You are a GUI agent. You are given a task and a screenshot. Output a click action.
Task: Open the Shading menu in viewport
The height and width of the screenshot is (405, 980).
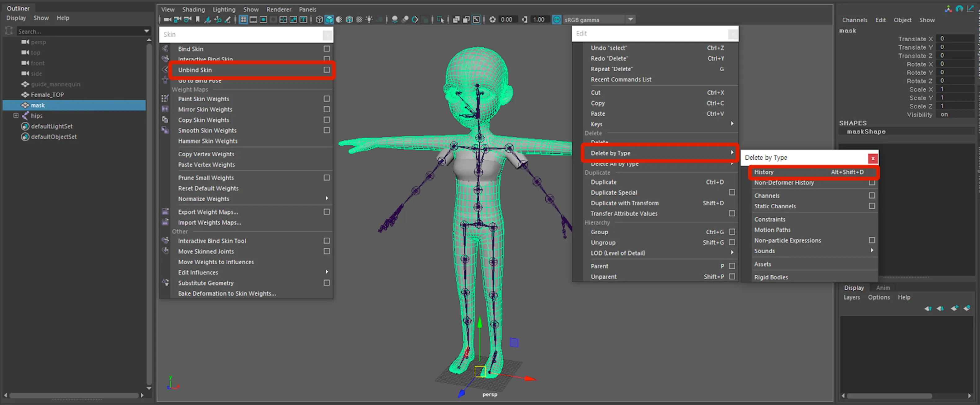pos(193,10)
